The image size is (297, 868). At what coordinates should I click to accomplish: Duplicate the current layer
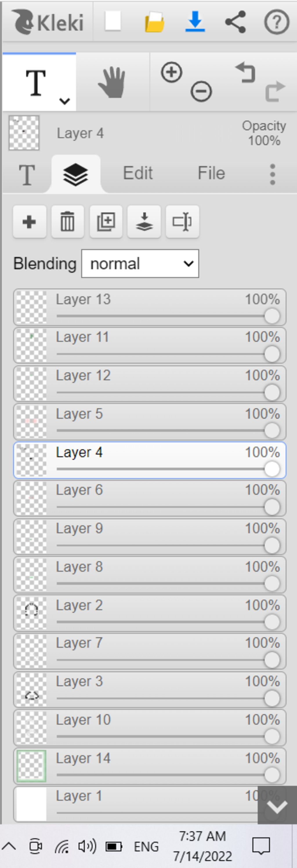[106, 222]
